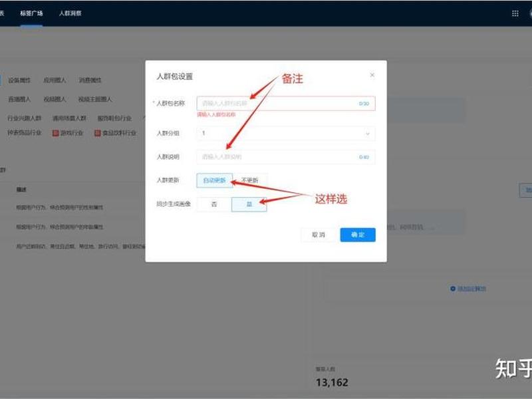Click the 描述 column header
Image resolution: width=532 pixels, height=399 pixels.
(21, 190)
